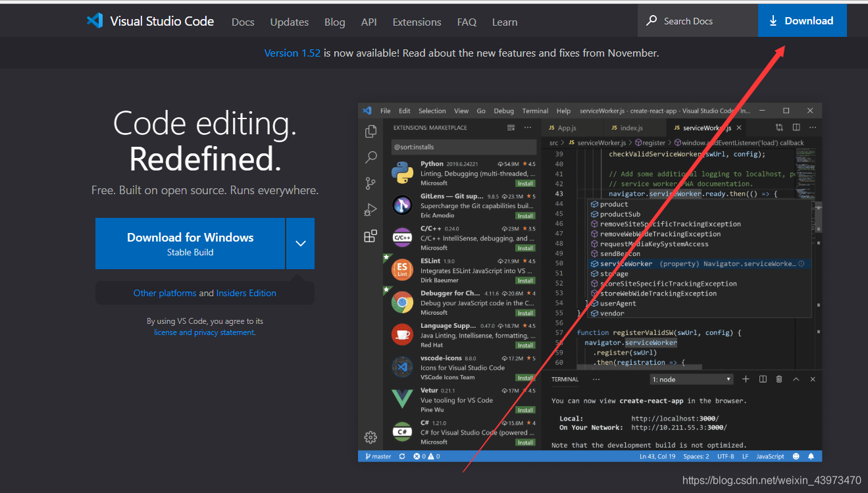Open Learn in the site navigation
The image size is (868, 493).
[505, 22]
